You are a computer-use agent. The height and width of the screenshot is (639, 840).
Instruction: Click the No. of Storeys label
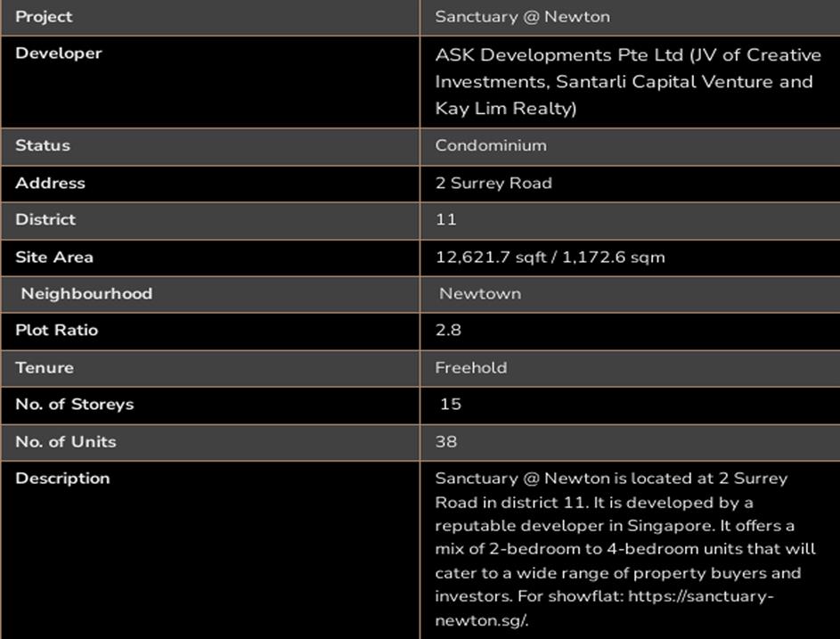[x=74, y=404]
